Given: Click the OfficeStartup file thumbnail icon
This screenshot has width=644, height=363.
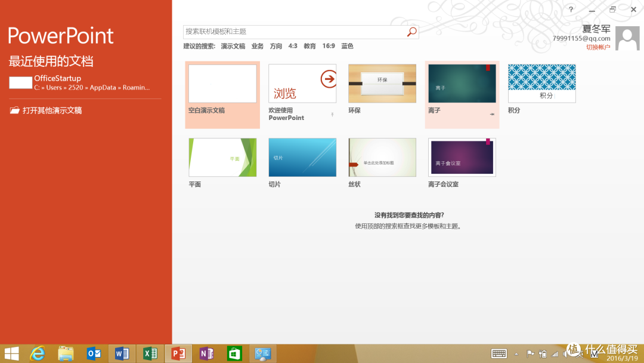Looking at the screenshot, I should [x=20, y=82].
